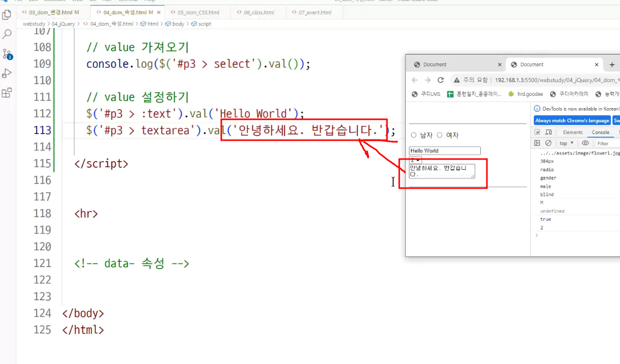Click the 주의 요함 security warning icon
This screenshot has width=620, height=364.
tap(457, 80)
